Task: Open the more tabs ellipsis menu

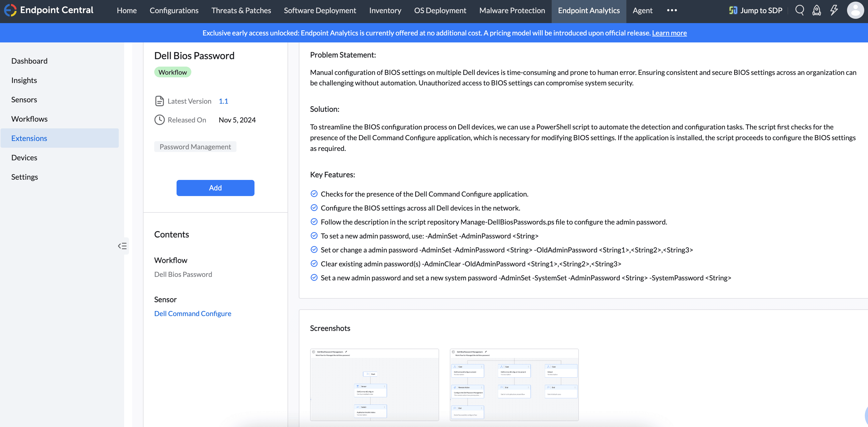Action: (x=672, y=10)
